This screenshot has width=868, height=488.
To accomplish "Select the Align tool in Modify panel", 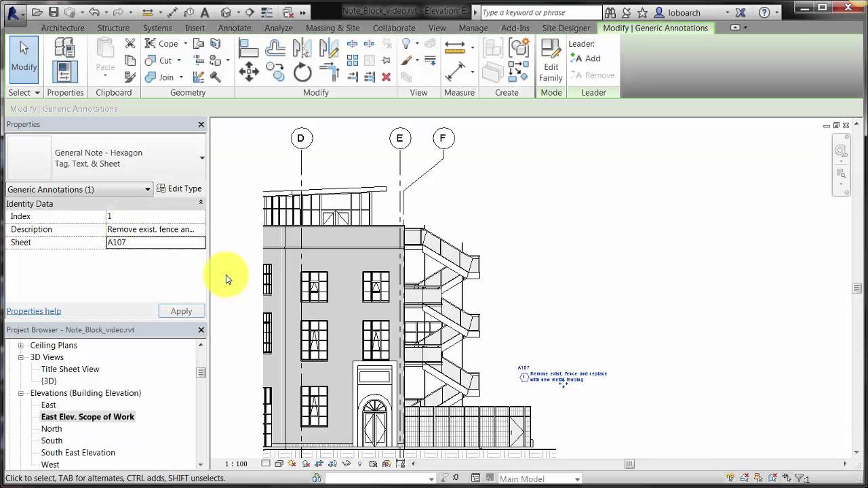I will pos(249,47).
